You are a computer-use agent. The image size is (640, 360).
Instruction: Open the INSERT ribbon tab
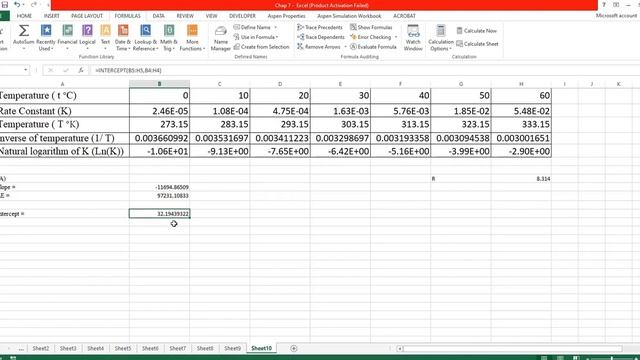(51, 16)
